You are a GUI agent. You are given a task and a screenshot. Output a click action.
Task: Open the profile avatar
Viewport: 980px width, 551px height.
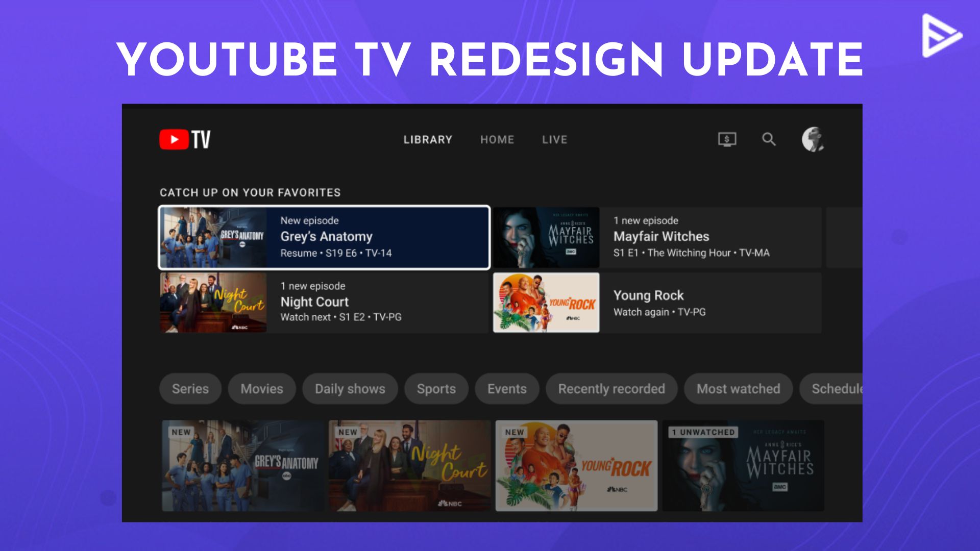pos(813,139)
